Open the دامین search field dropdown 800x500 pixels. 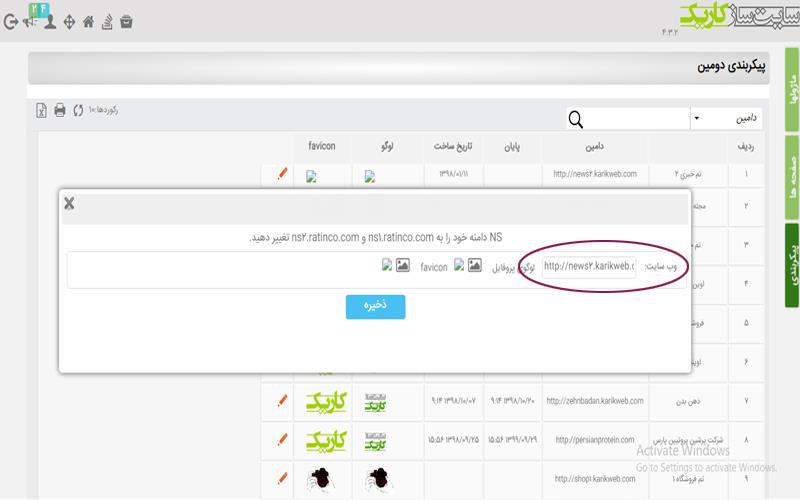(726, 118)
